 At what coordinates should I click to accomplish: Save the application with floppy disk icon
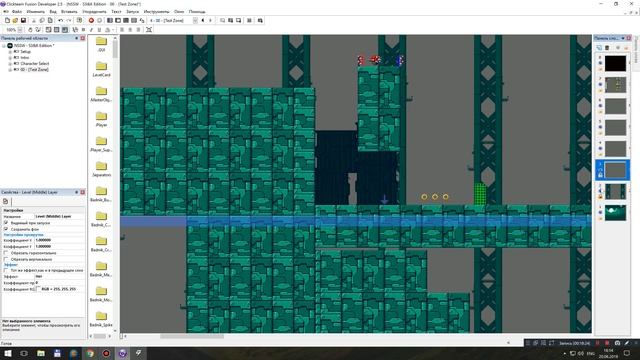click(23, 20)
